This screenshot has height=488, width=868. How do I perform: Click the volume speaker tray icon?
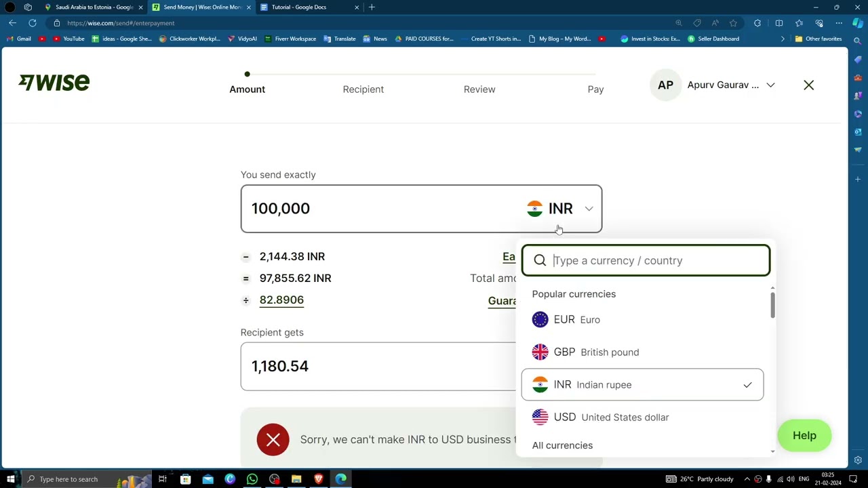[791, 479]
